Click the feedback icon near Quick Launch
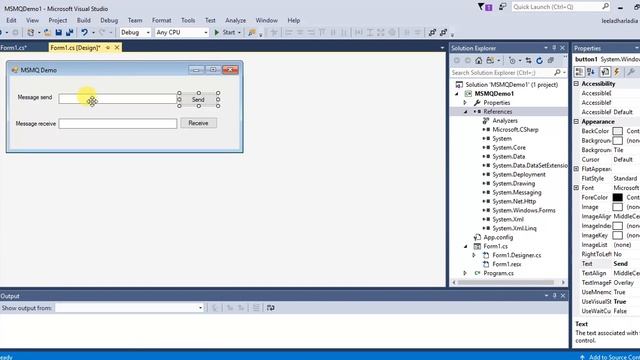Image resolution: width=640 pixels, height=360 pixels. [x=502, y=7]
